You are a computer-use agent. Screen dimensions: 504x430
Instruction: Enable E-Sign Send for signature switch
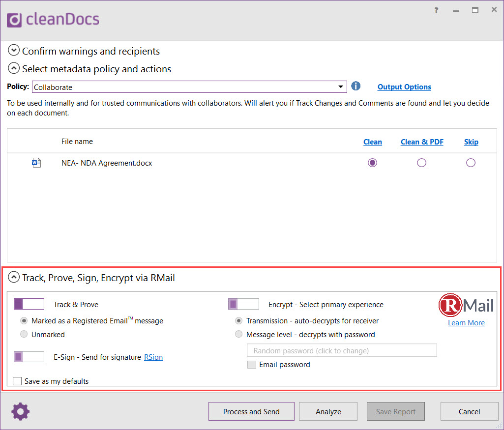29,357
